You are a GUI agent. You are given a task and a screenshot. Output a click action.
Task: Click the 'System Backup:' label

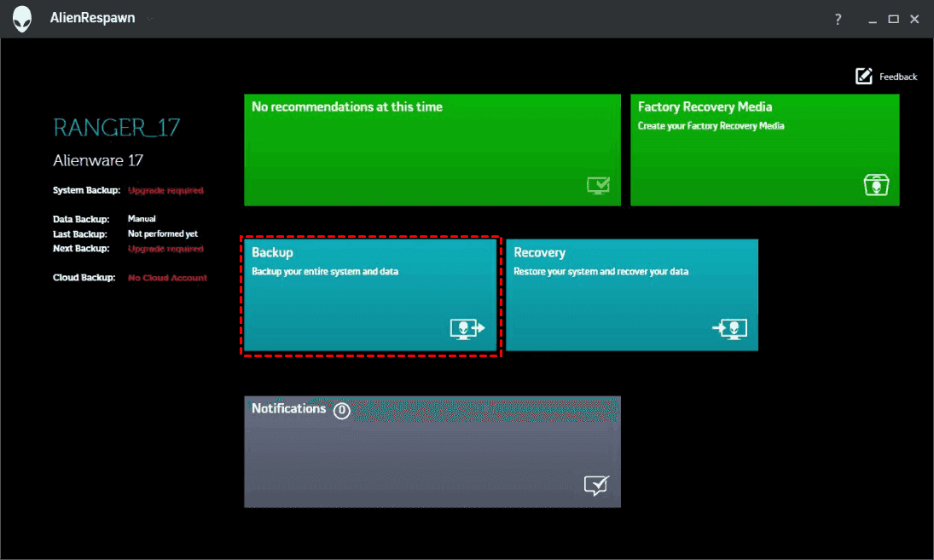[86, 190]
